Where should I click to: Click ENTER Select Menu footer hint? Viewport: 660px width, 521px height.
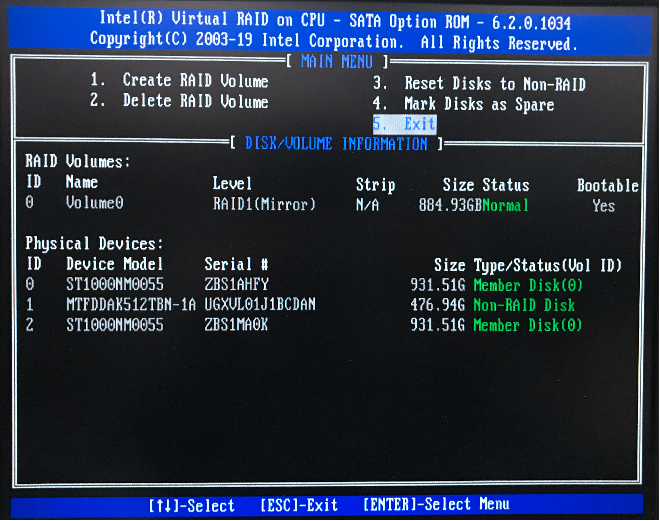[x=436, y=505]
